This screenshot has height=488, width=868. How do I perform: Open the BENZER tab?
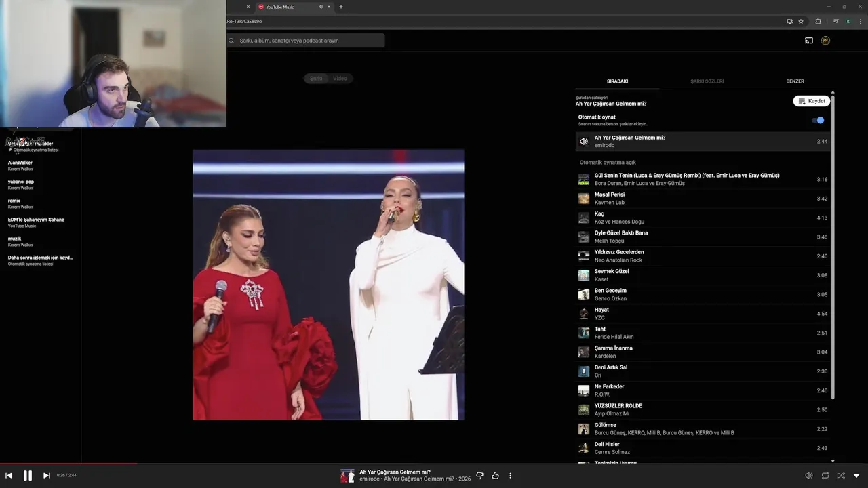point(795,81)
